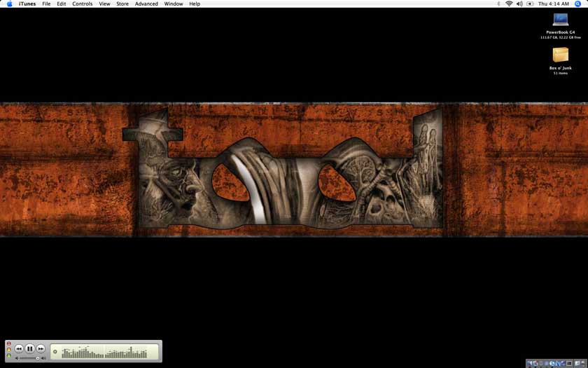The width and height of the screenshot is (588, 368).
Task: Select the Box o' Junk folder icon
Action: pyautogui.click(x=560, y=55)
